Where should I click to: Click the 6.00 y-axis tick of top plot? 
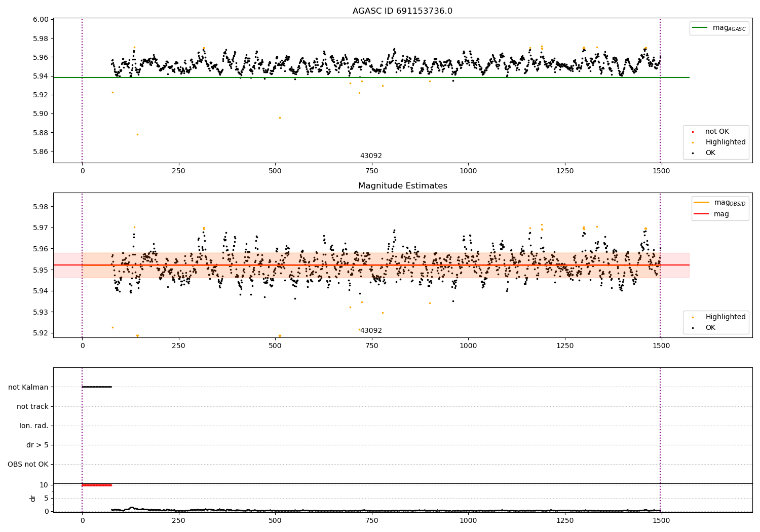tap(41, 20)
